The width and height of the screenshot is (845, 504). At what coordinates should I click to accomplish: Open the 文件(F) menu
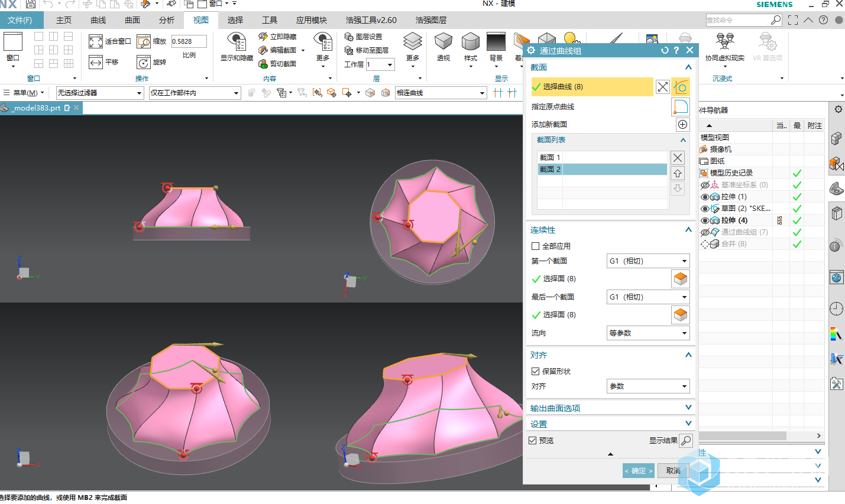click(x=21, y=20)
